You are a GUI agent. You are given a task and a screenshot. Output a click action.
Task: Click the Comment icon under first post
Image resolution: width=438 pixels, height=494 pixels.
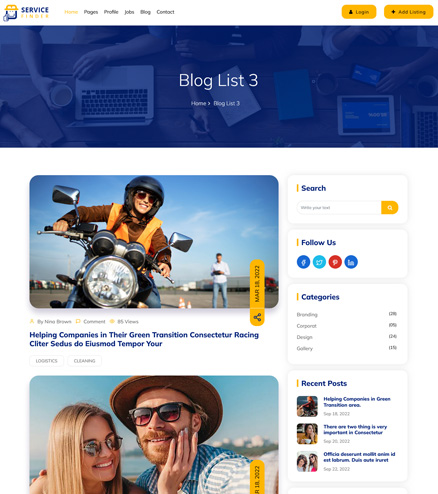pyautogui.click(x=78, y=321)
